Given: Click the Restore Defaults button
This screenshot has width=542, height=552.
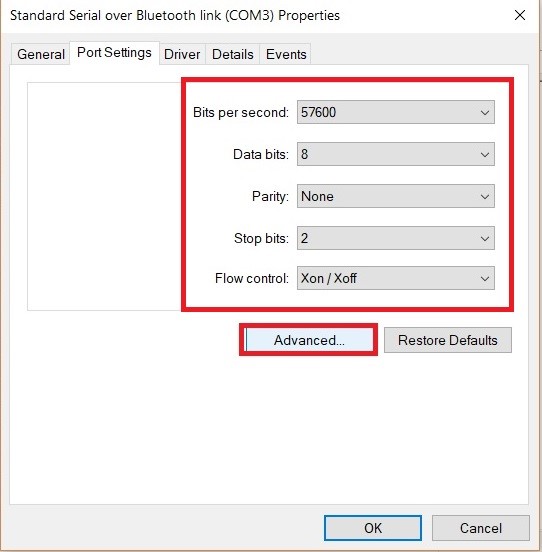Looking at the screenshot, I should [x=448, y=340].
